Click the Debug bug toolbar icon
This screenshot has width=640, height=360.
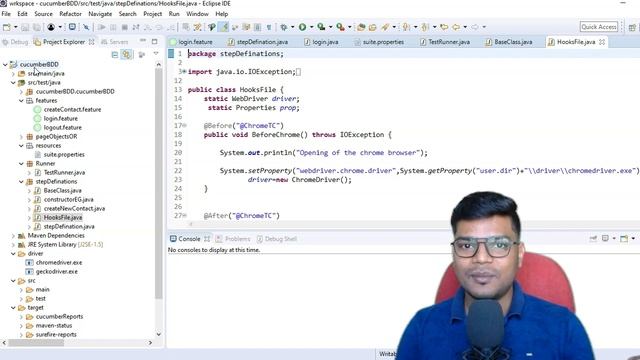pos(284,27)
